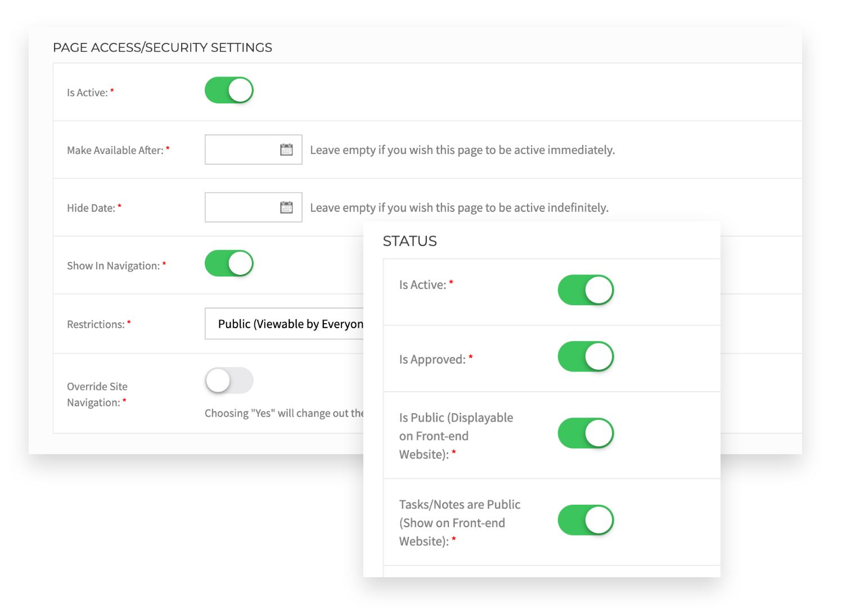Viewport: 842px width, 616px height.
Task: Click the Is Approved label text
Action: (x=432, y=360)
